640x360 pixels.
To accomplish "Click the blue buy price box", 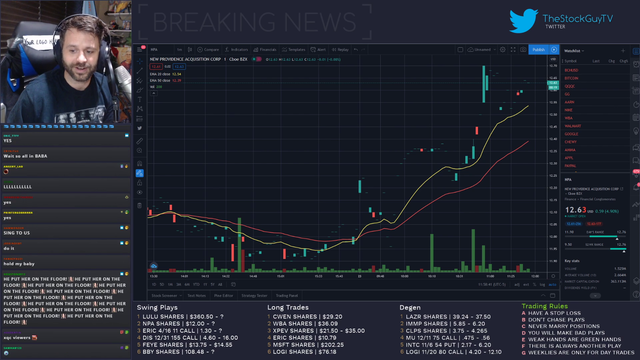I will click(179, 66).
